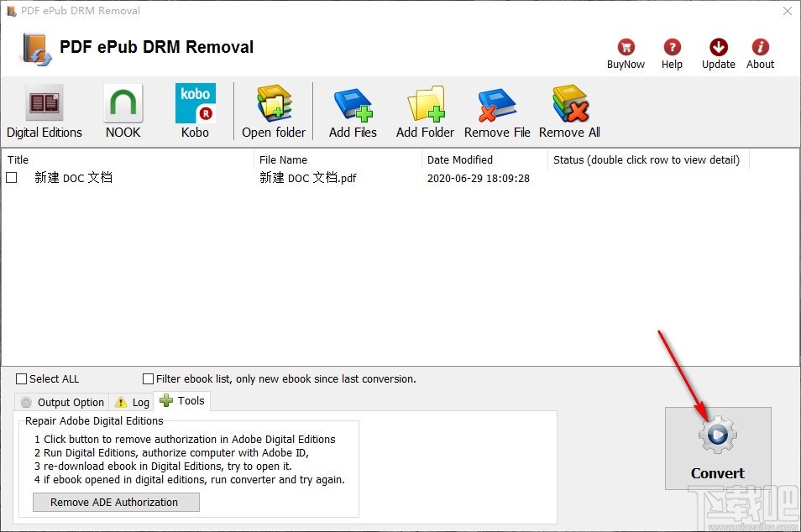Image resolution: width=801 pixels, height=532 pixels.
Task: Remove File from the list
Action: [497, 112]
